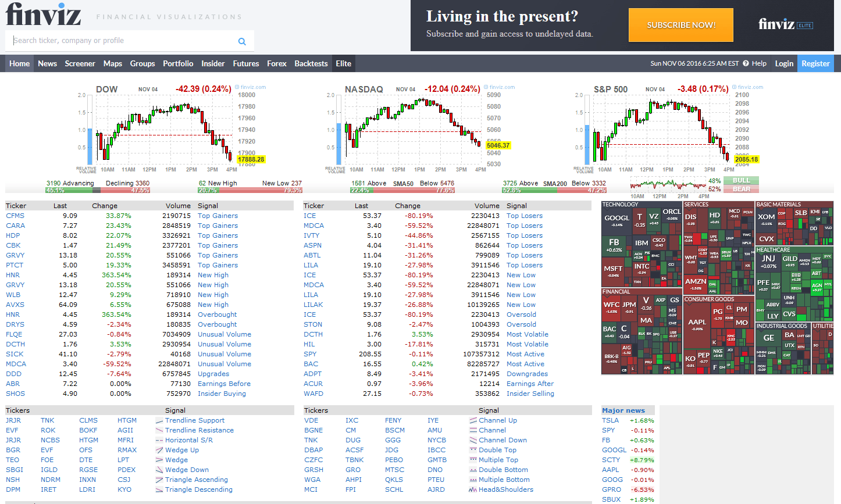Click the Help question mark icon
The height and width of the screenshot is (504, 841).
pos(746,63)
